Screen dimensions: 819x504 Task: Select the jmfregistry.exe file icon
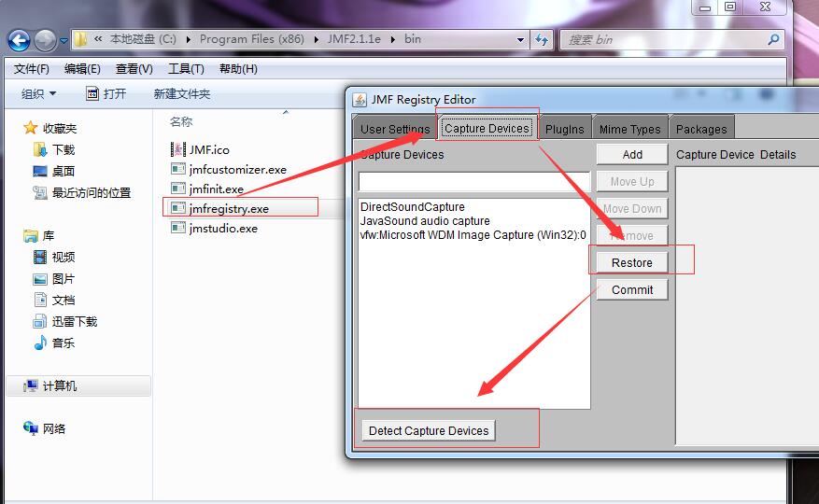[178, 208]
